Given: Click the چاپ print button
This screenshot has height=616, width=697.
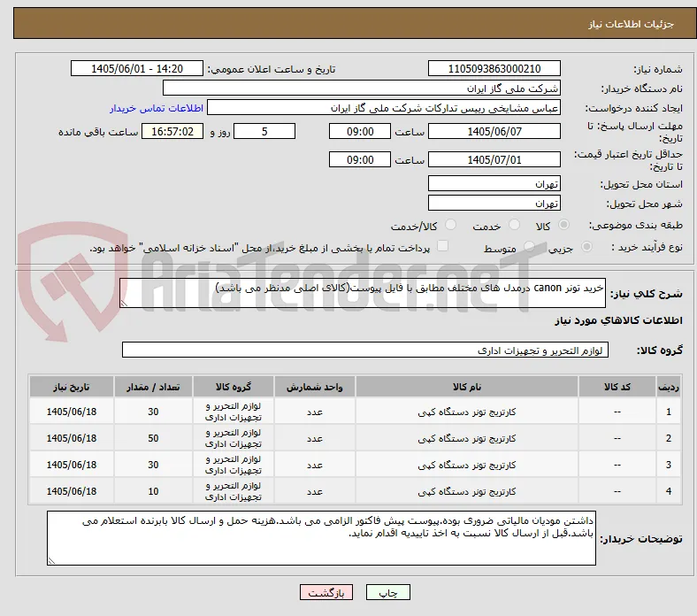Looking at the screenshot, I should click(388, 592).
